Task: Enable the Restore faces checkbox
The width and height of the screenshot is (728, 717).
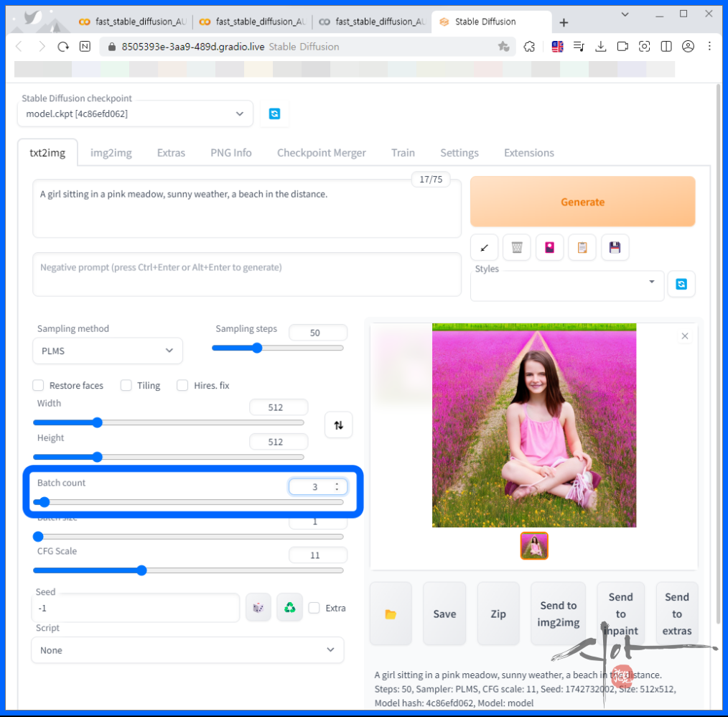Action: (x=38, y=385)
